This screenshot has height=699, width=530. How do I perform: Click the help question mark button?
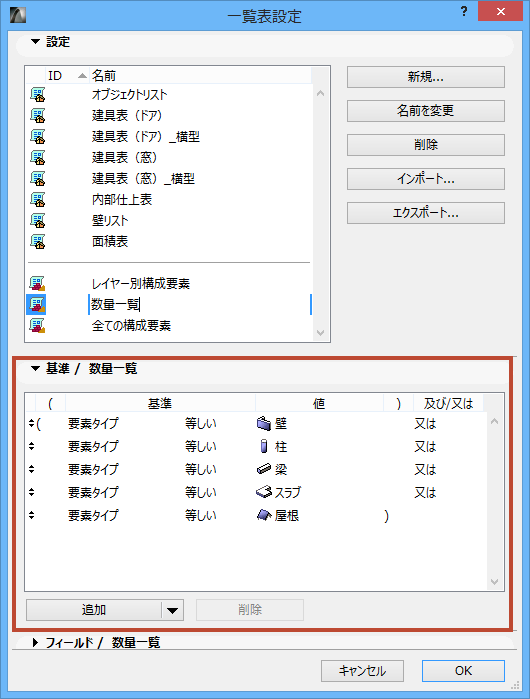(x=464, y=12)
